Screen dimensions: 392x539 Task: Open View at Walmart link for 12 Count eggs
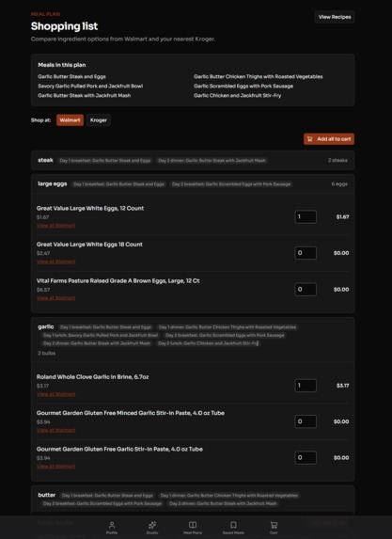click(56, 226)
